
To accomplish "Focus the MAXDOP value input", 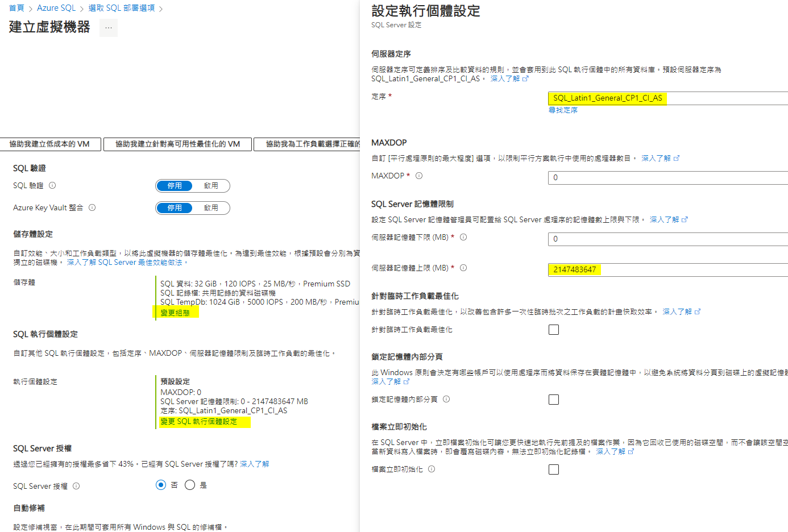I will (668, 177).
